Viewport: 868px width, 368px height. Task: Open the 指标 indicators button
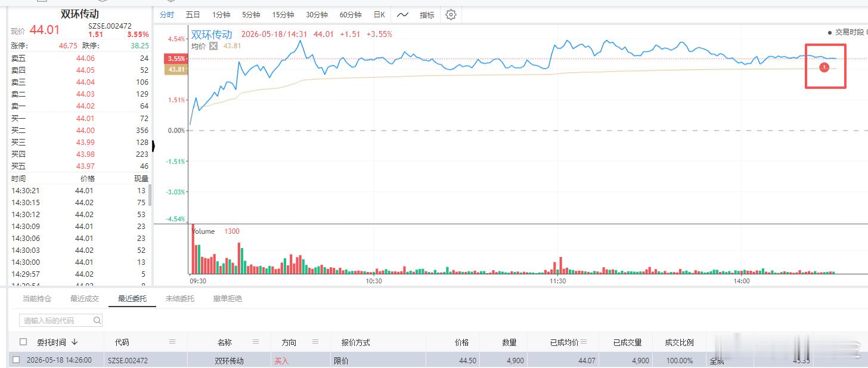427,15
